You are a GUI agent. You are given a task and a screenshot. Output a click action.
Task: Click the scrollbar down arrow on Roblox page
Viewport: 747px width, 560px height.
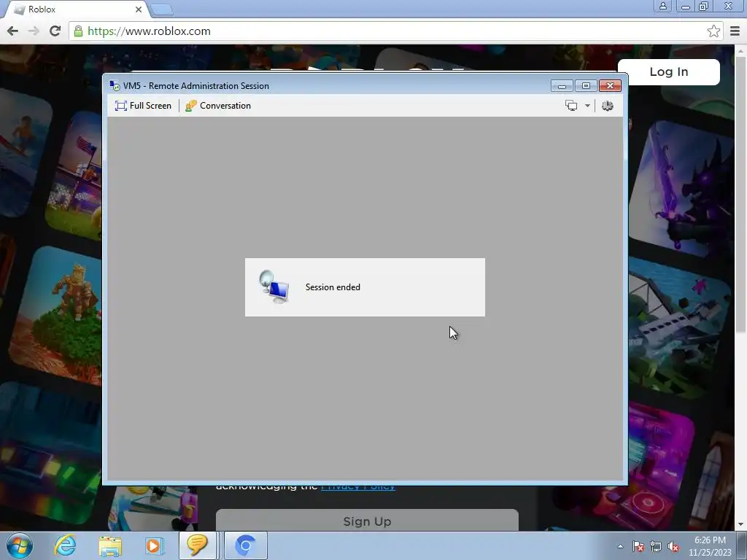(x=740, y=525)
